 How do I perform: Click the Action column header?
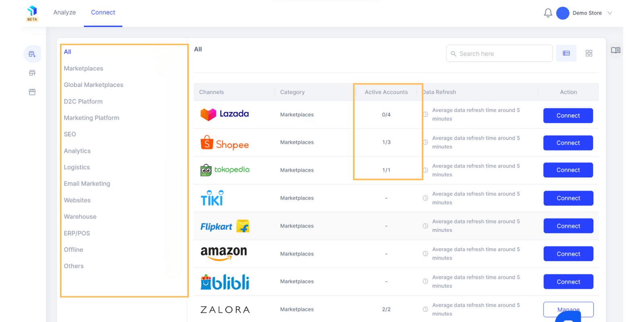568,92
